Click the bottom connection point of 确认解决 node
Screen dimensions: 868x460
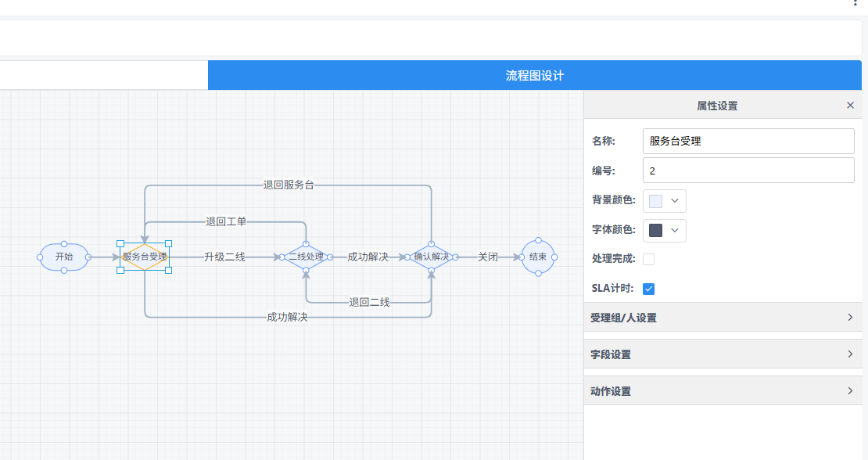[431, 271]
